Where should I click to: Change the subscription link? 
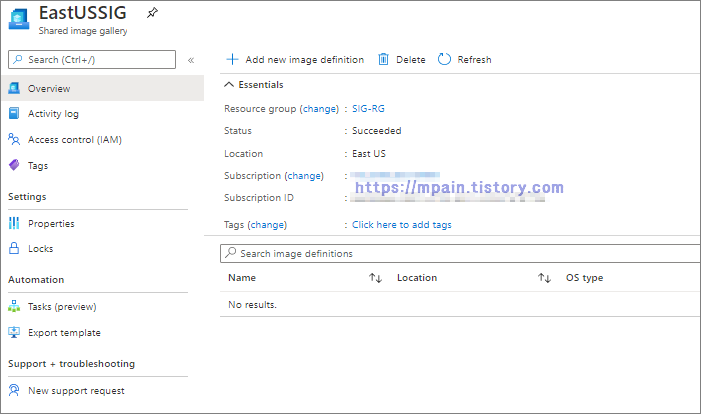pyautogui.click(x=304, y=176)
